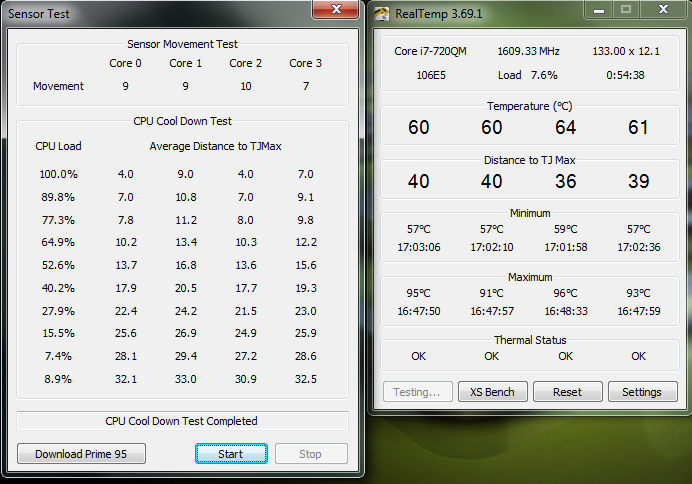The width and height of the screenshot is (692, 484).
Task: Click the Download Prime 95 button
Action: (81, 453)
